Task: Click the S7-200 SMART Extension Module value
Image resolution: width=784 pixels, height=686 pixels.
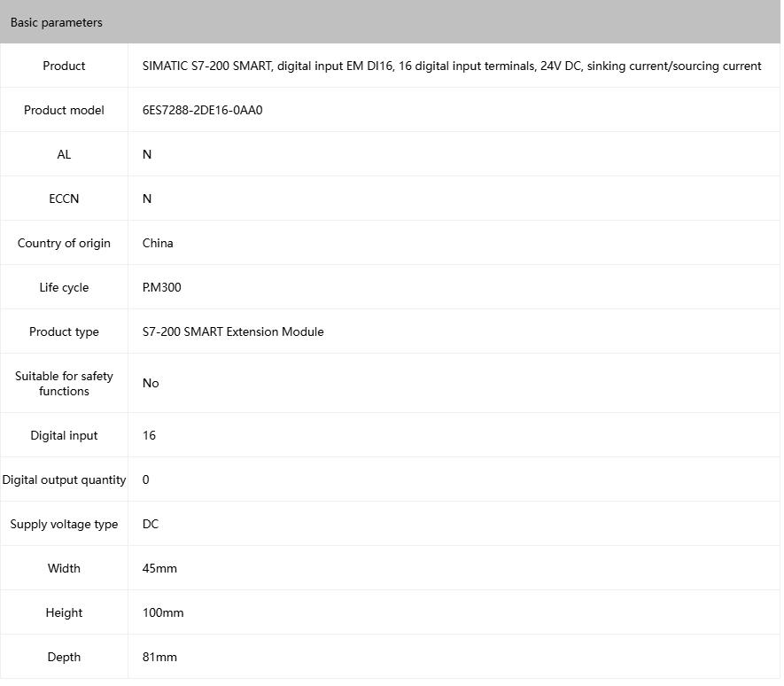Action: 233,331
